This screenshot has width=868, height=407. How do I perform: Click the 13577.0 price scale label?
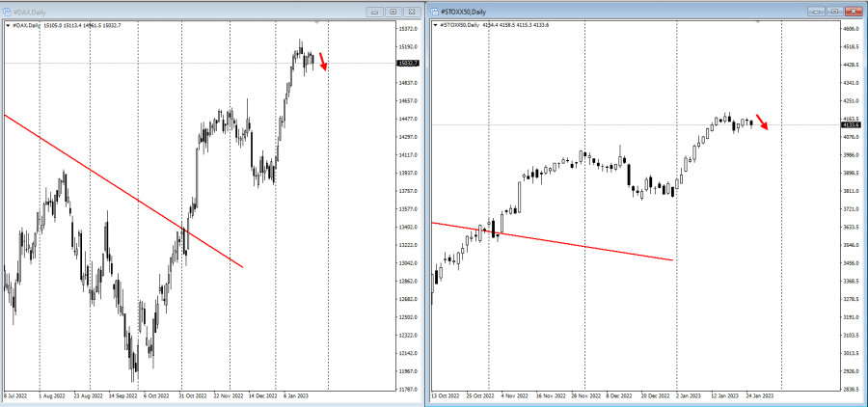[x=408, y=209]
